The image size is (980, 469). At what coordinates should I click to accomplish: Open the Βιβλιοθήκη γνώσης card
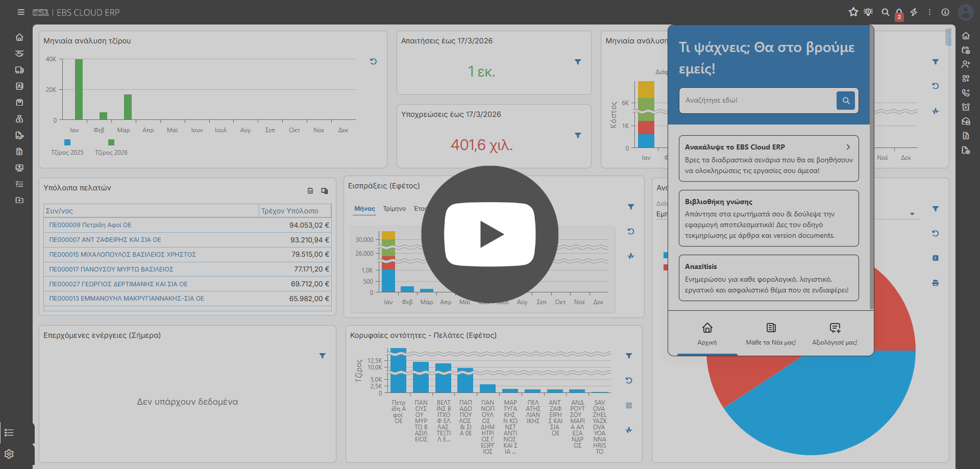click(769, 218)
